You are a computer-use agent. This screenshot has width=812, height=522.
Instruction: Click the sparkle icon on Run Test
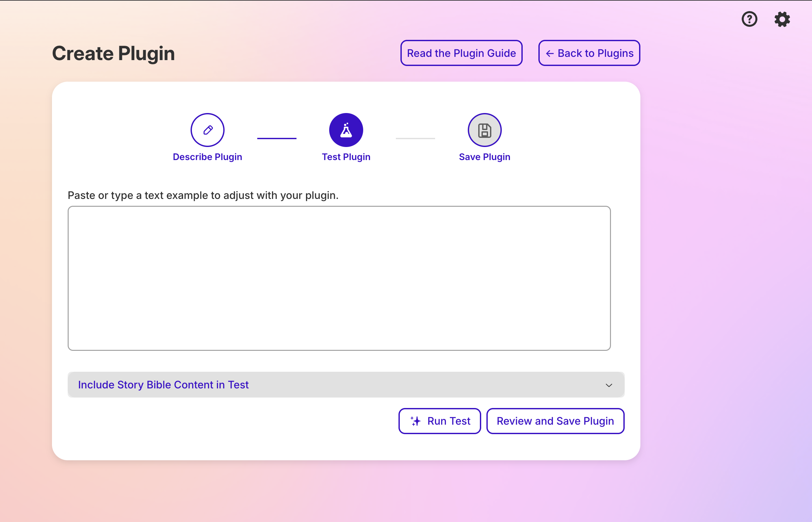pos(415,421)
